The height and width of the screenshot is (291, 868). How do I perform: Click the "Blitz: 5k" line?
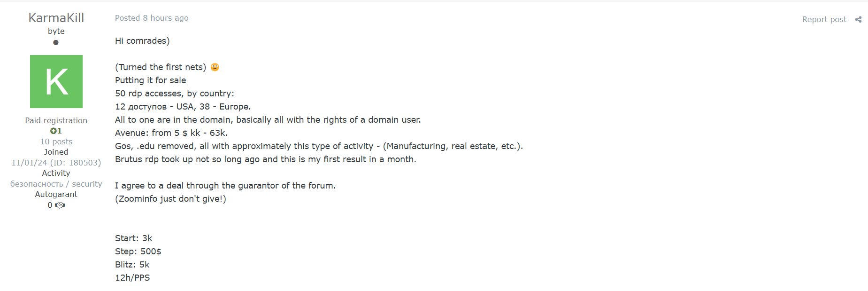[132, 265]
